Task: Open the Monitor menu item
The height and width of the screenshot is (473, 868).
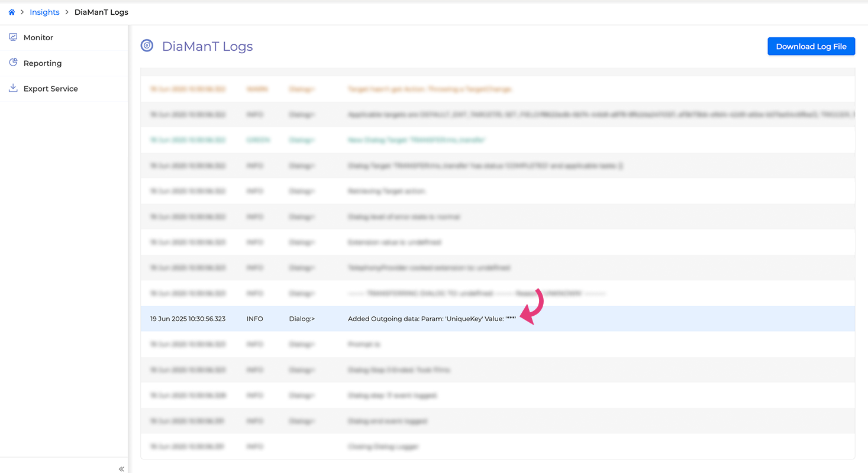Action: click(38, 37)
